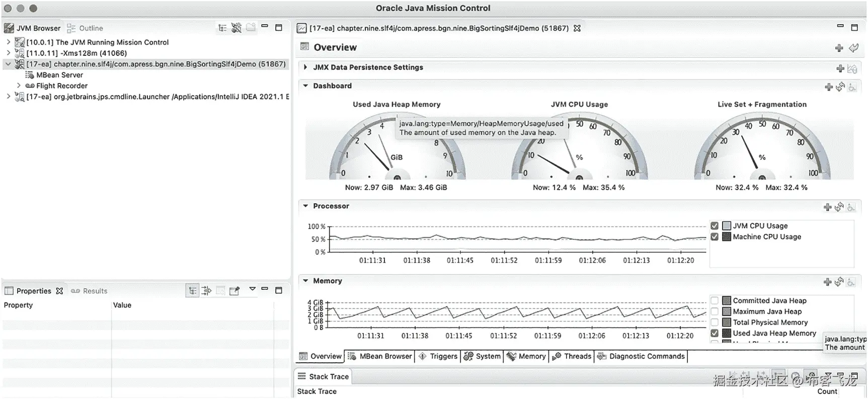This screenshot has width=868, height=399.
Task: Collapse the Dashboard section
Action: (x=305, y=86)
